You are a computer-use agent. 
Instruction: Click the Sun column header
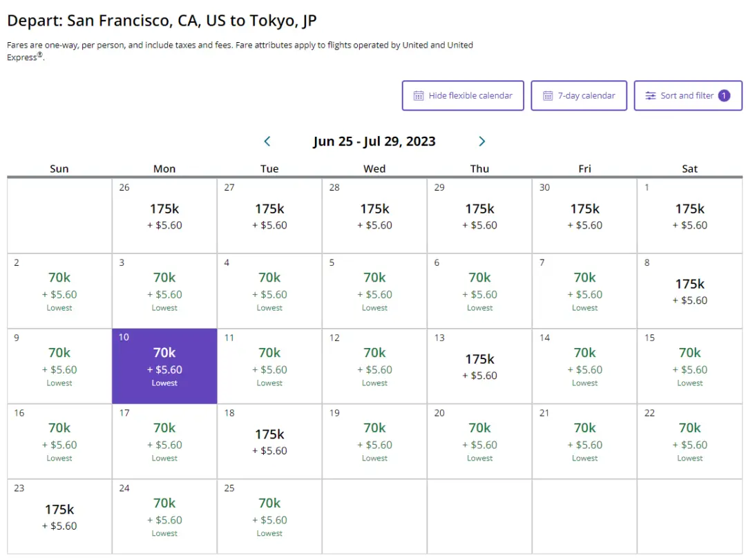tap(59, 168)
